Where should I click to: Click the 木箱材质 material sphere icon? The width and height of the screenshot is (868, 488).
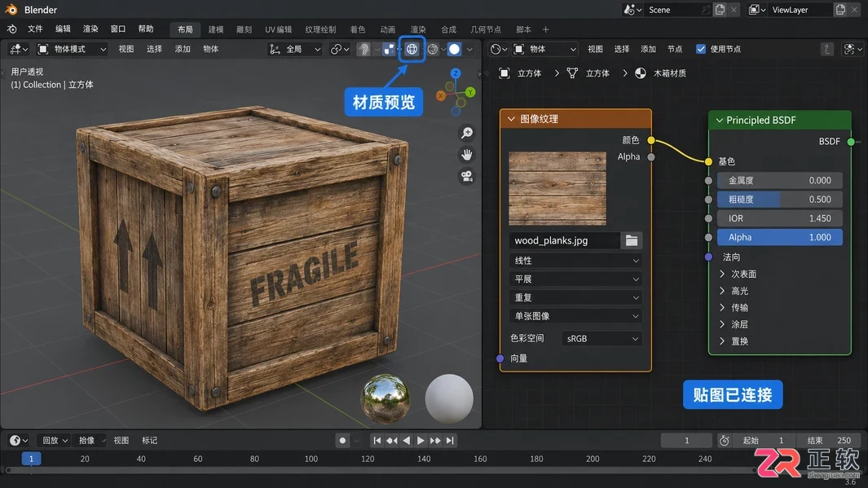tap(641, 73)
